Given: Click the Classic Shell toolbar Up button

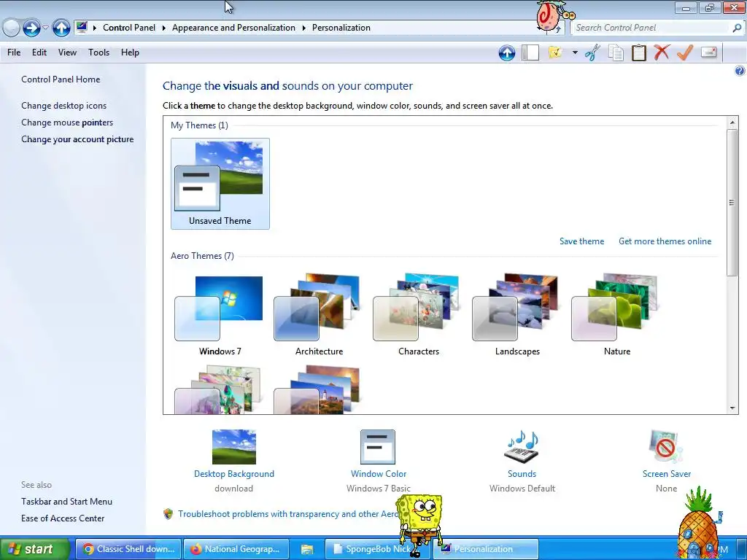Looking at the screenshot, I should click(507, 52).
